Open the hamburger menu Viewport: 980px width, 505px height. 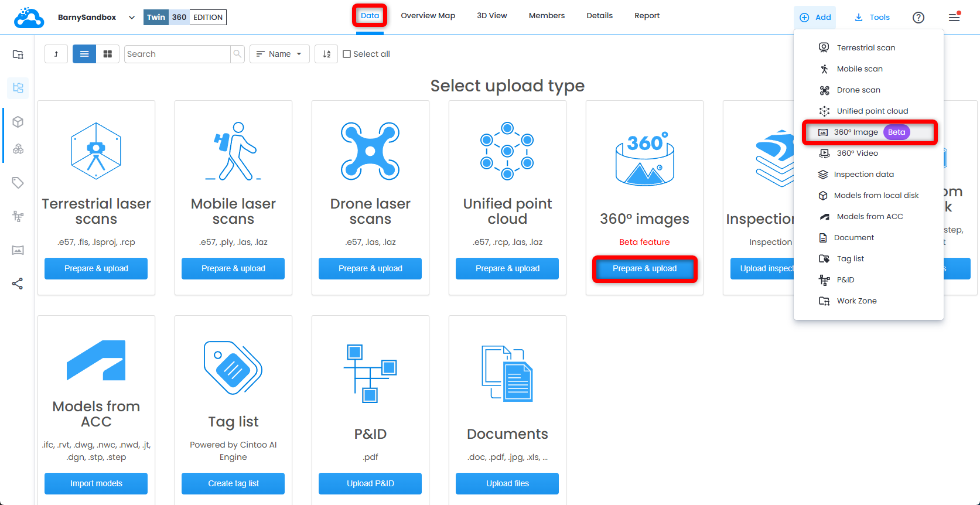pos(955,16)
